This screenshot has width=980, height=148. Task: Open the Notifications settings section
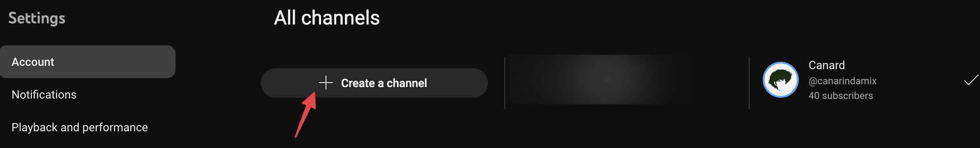[x=44, y=94]
